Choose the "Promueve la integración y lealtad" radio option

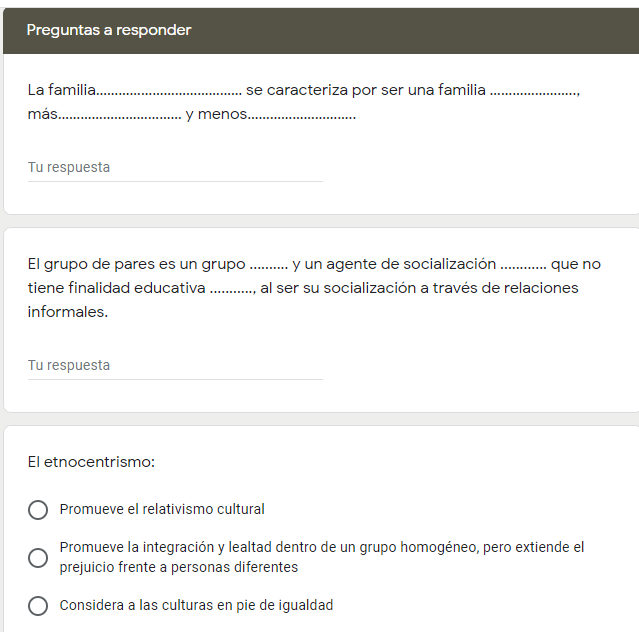[x=38, y=557]
